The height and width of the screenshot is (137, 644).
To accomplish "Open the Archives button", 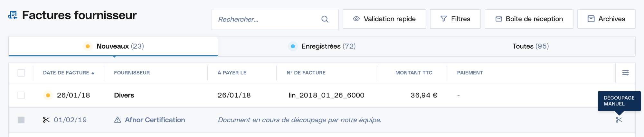I will tap(606, 19).
